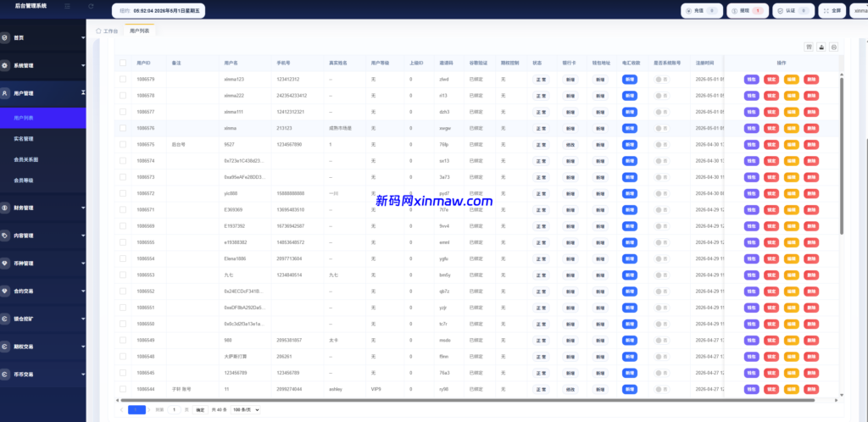
Task: Select the 用户列表 tab
Action: [x=140, y=31]
